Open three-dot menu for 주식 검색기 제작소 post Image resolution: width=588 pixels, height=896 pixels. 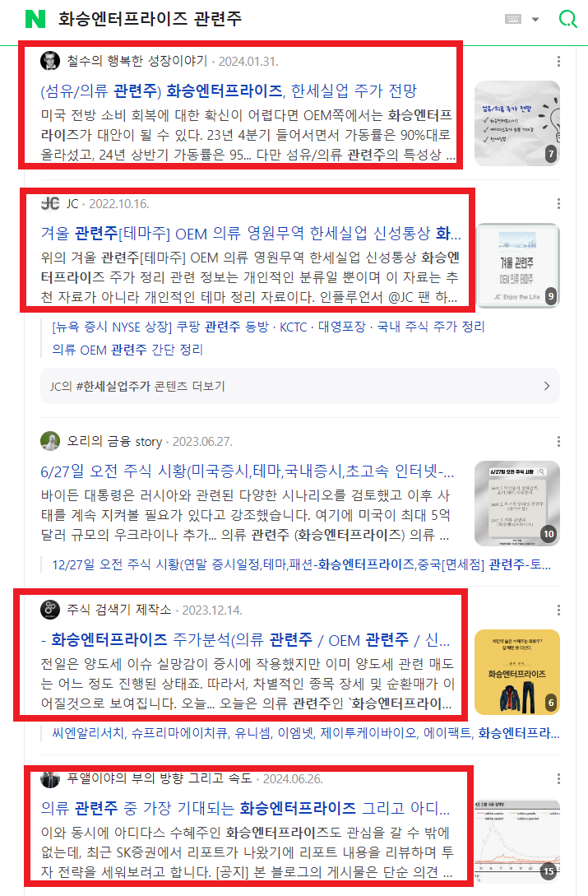pos(558,610)
